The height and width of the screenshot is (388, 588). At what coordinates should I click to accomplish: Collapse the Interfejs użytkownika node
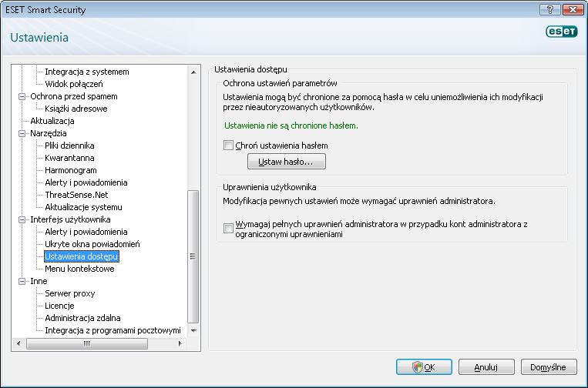pos(22,219)
